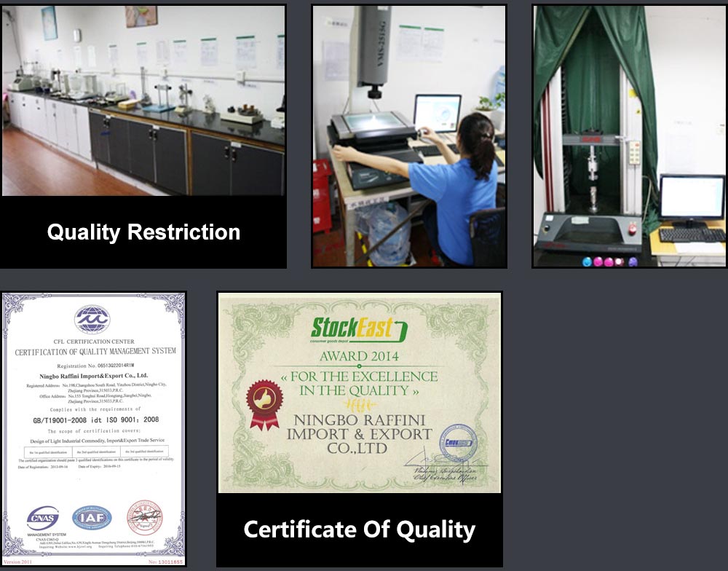Open the photo of worker in blue shirt

click(409, 135)
